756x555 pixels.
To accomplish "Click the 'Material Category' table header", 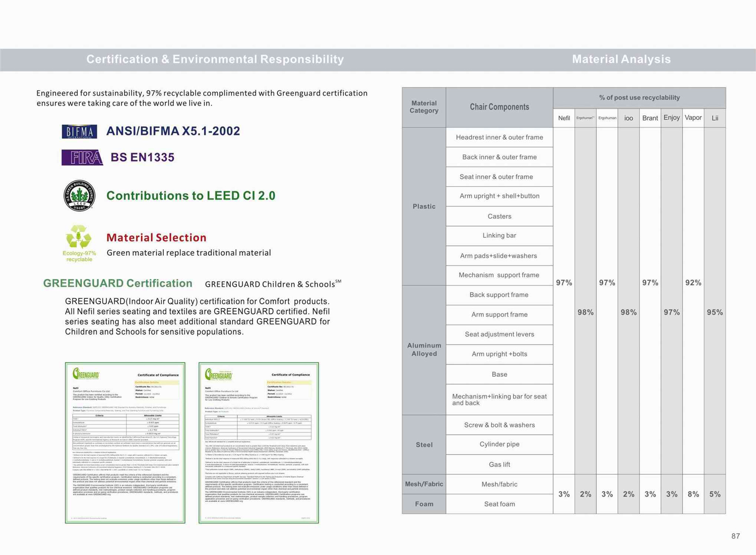I will click(424, 107).
